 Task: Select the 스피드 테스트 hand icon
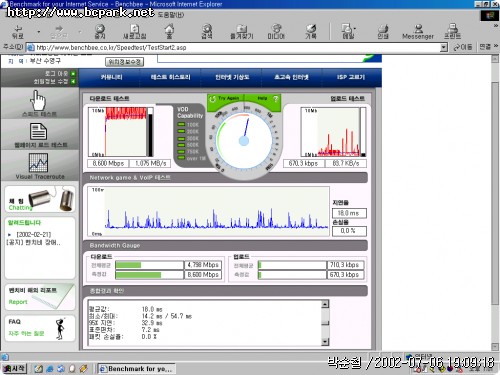tap(38, 101)
